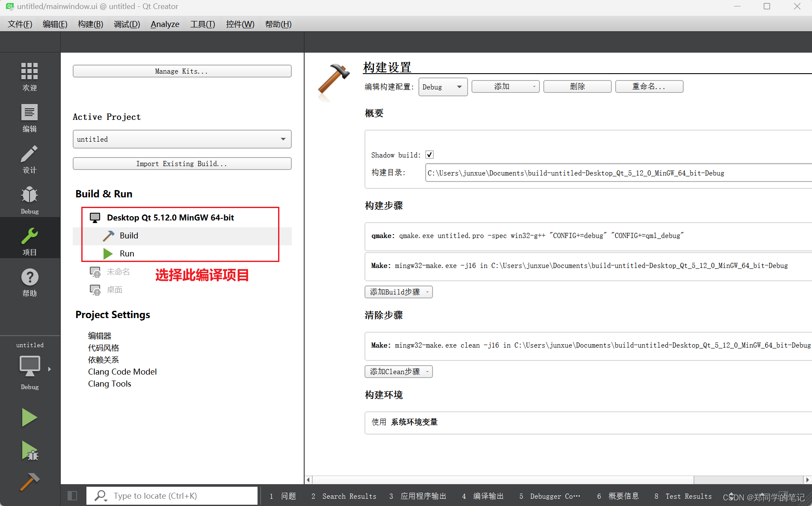Screen dimensions: 812x506
Task: Open 依赖关系 project settings
Action: point(104,360)
